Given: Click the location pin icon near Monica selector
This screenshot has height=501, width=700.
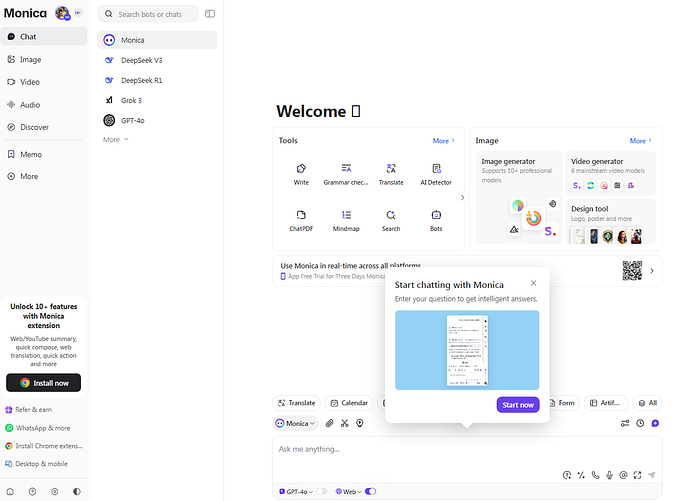Looking at the screenshot, I should [x=360, y=423].
